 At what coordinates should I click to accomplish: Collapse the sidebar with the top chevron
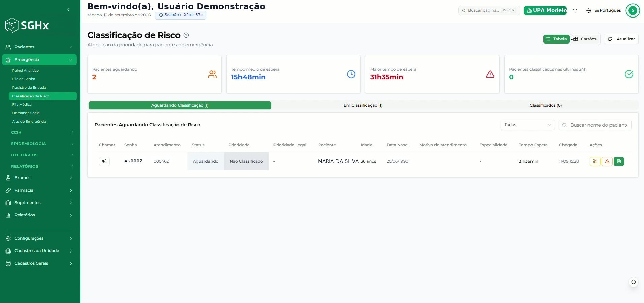(68, 10)
